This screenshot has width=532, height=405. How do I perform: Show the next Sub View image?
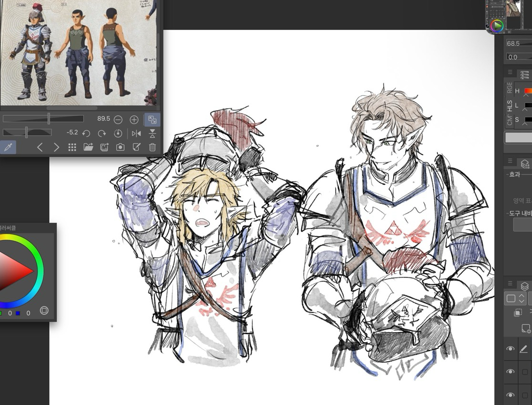point(56,148)
